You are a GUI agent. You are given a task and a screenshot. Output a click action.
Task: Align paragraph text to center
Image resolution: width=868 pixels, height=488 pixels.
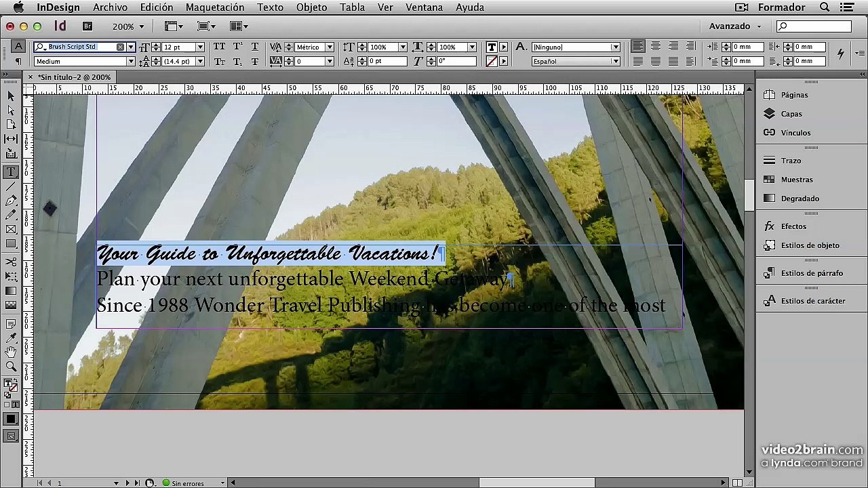656,47
